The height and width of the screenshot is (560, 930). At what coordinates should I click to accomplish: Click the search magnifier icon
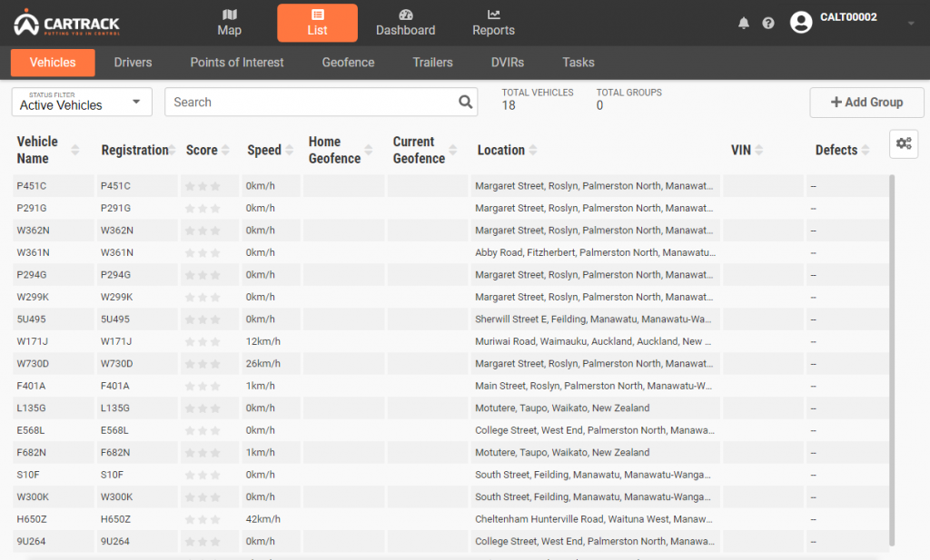(466, 102)
